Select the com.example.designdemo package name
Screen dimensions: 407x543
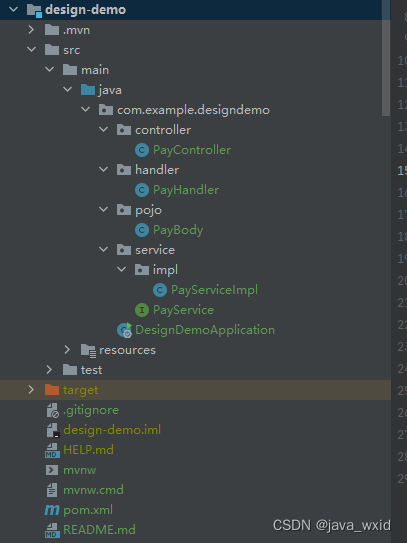pos(193,110)
